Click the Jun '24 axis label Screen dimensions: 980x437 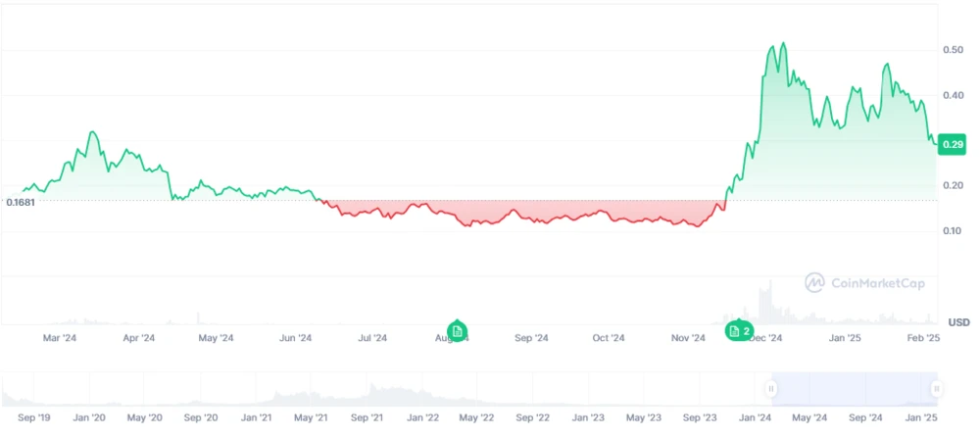tap(295, 339)
